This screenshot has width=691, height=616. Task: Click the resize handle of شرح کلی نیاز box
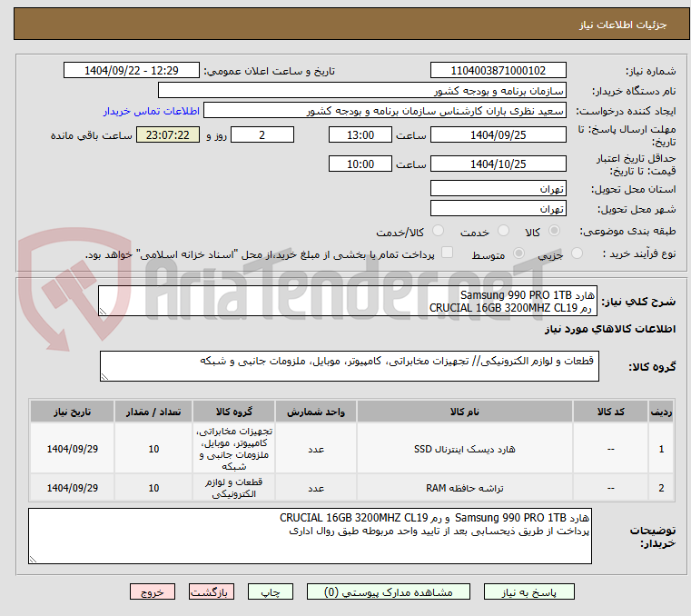click(x=104, y=312)
